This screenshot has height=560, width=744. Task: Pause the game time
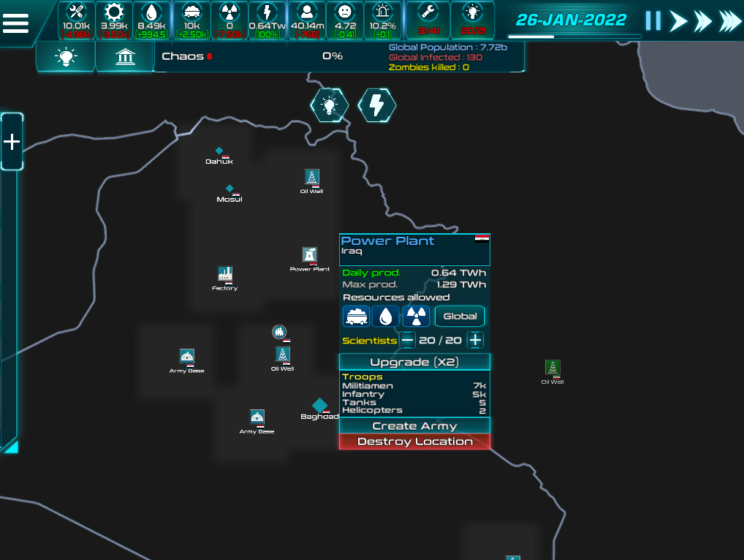click(x=653, y=21)
